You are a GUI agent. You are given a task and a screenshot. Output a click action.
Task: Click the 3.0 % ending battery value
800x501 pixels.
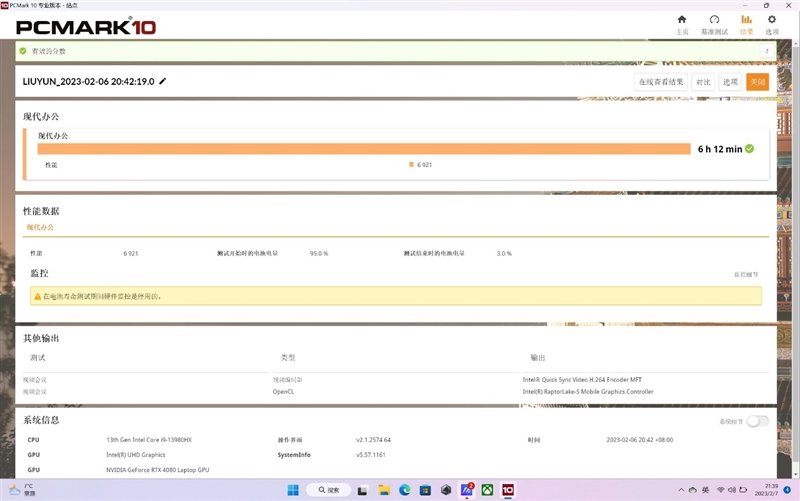tap(504, 253)
